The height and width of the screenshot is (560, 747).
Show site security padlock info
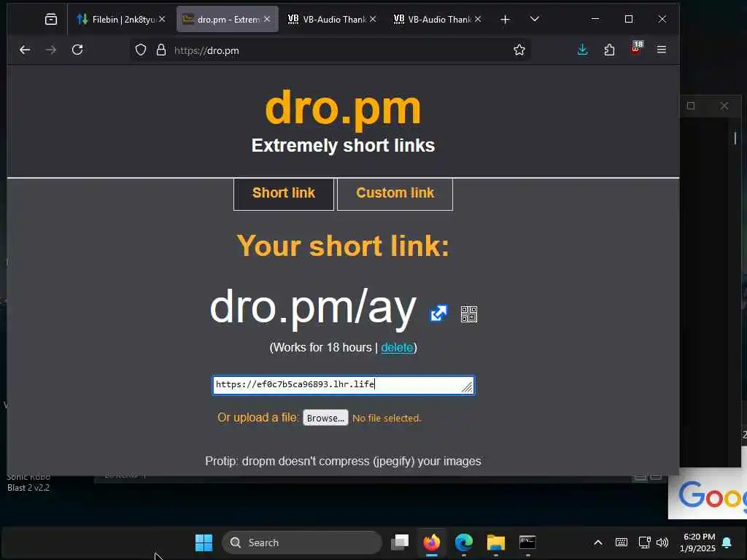pos(161,50)
